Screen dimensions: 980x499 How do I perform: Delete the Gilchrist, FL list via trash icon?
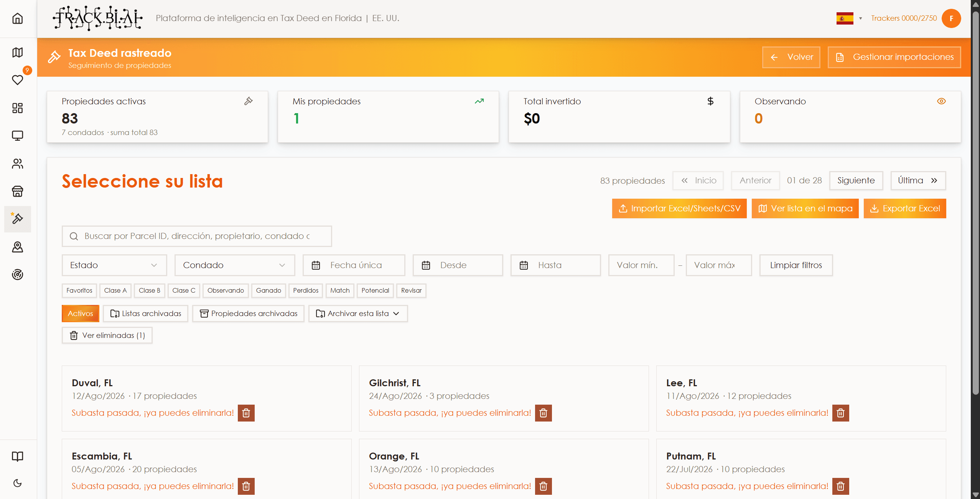pyautogui.click(x=544, y=413)
